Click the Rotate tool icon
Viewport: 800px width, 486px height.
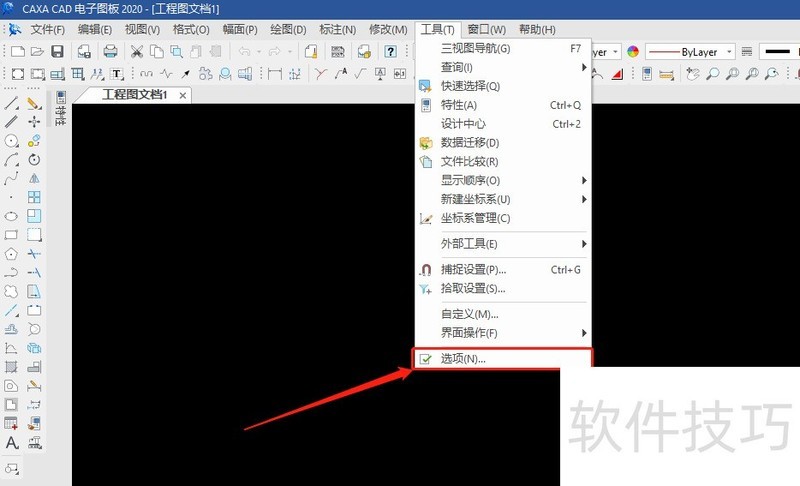pos(34,160)
